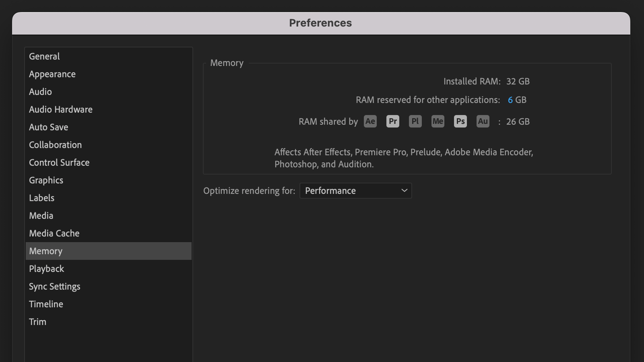Click the Prelude (Pl) icon
The image size is (644, 362).
(415, 121)
